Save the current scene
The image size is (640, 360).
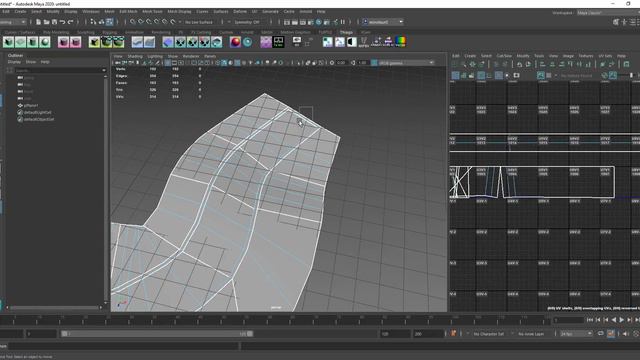point(54,22)
